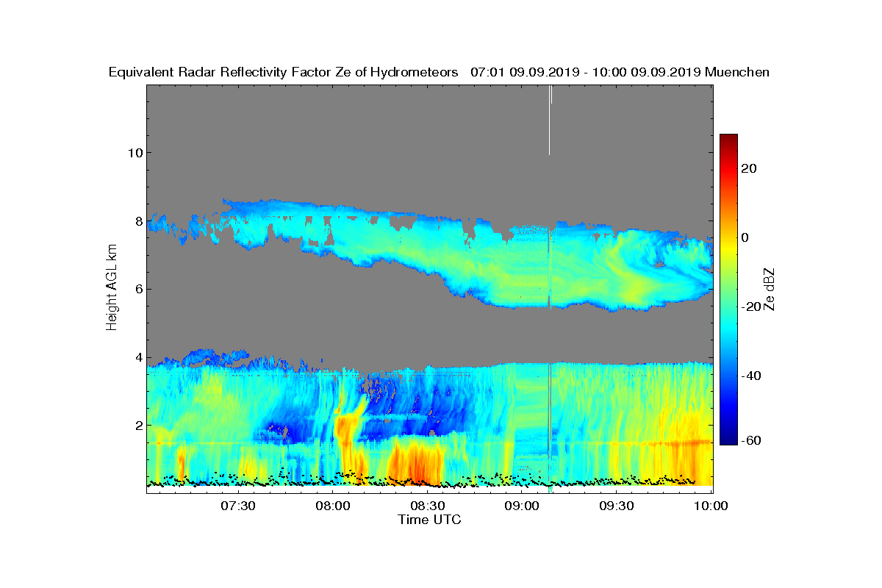The image size is (882, 588).
Task: Click the 'Ze dBZ' colorbar label
Action: pyautogui.click(x=771, y=288)
